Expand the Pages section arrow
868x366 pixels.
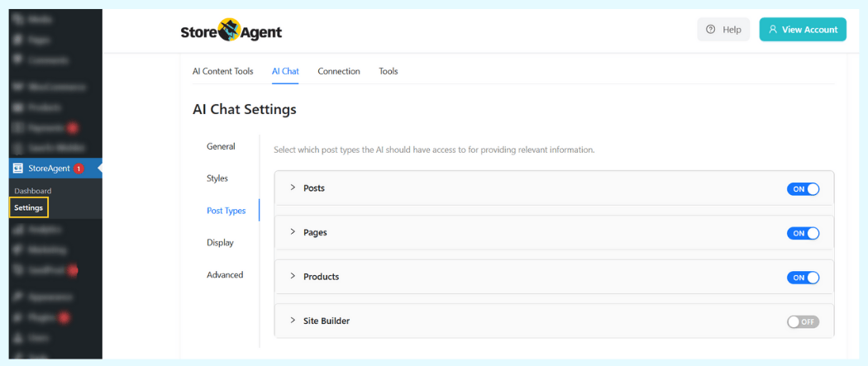point(293,232)
